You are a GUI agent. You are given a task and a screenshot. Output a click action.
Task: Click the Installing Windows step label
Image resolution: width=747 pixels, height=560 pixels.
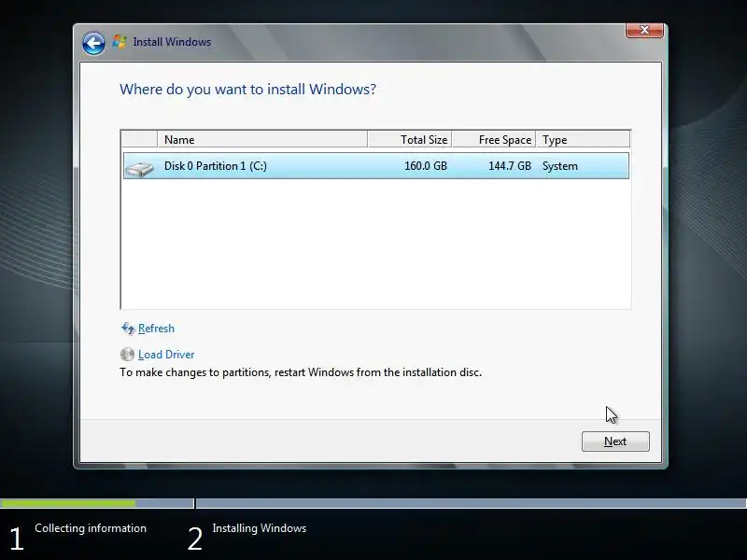[260, 528]
